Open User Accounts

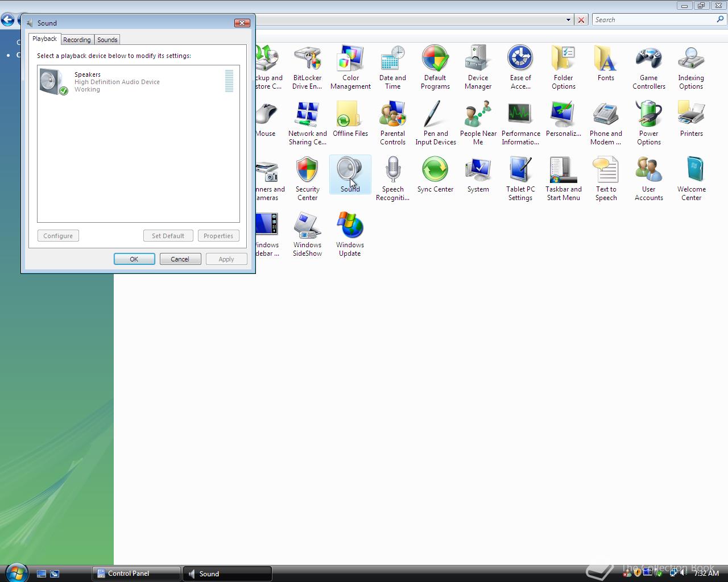(648, 179)
